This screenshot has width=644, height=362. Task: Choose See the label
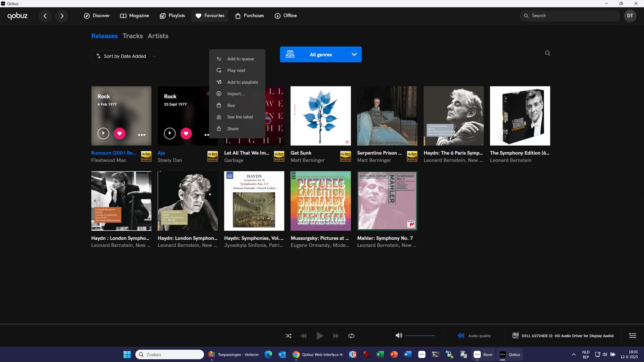tap(237, 117)
